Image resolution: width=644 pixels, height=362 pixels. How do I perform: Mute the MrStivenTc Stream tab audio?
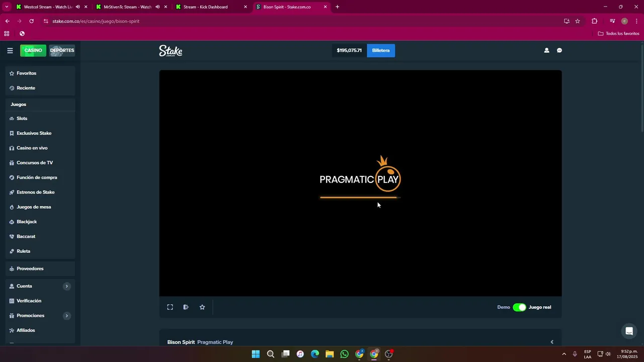click(x=157, y=7)
